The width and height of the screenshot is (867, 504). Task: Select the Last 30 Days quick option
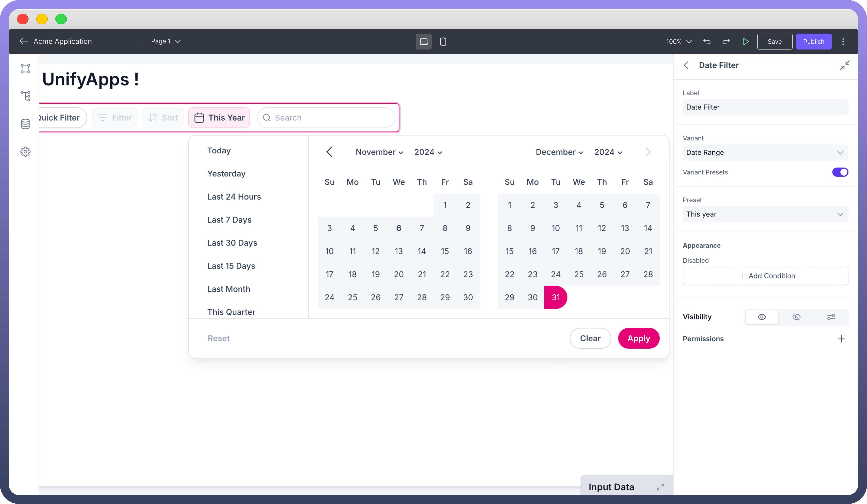(x=232, y=243)
